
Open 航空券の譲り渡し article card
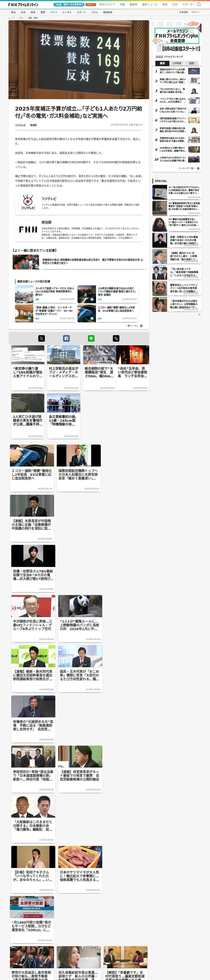pyautogui.click(x=28, y=367)
